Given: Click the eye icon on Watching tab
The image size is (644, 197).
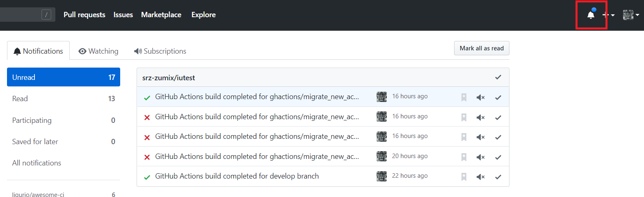Looking at the screenshot, I should click(x=82, y=51).
